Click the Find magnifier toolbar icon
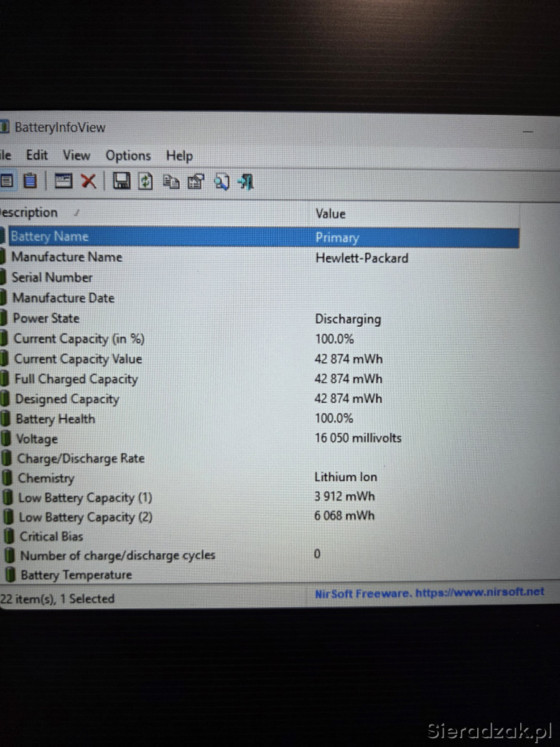The image size is (560, 747). [x=222, y=182]
